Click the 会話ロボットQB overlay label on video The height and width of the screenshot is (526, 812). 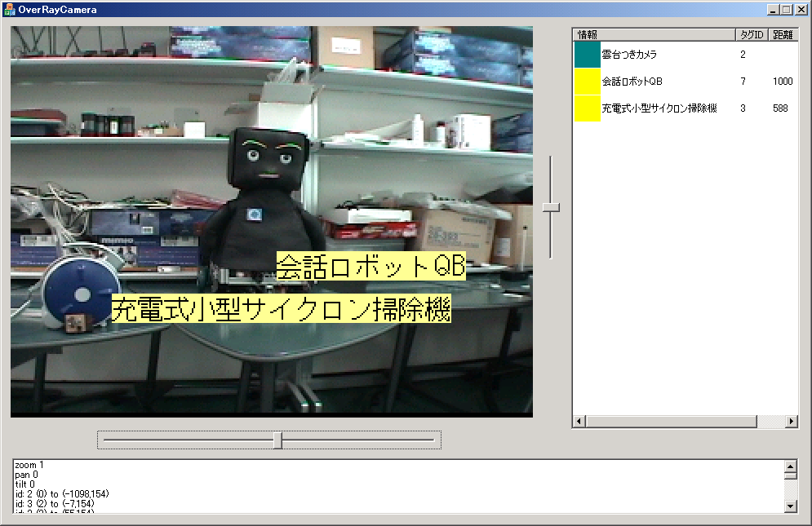click(371, 266)
